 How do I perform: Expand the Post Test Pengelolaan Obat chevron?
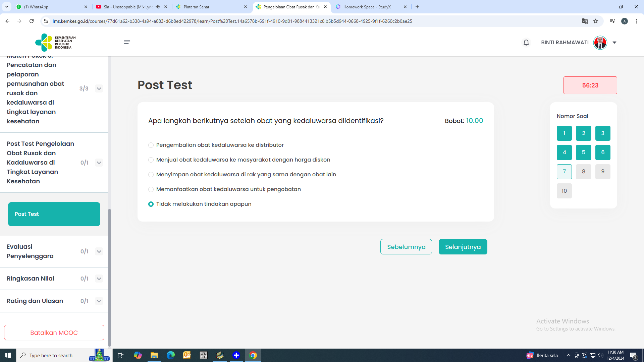coord(99,163)
